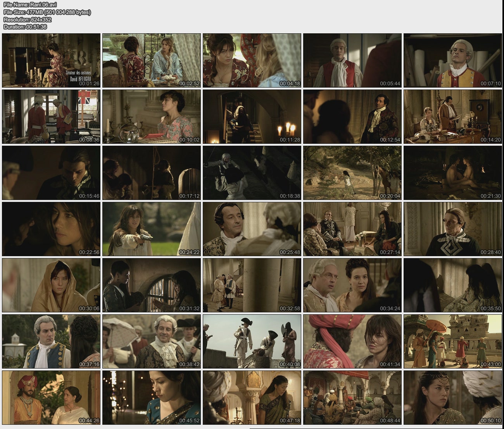Viewport: 504px width, 429px height.
Task: Open the thumbnail timestamped 00:14:20
Action: [453, 117]
